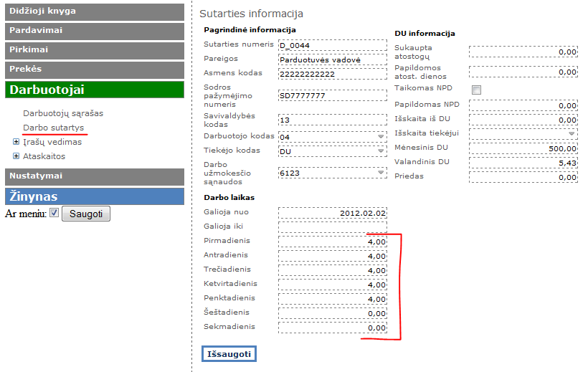
Task: Expand the Ataskaitos tree node
Action: tap(16, 156)
